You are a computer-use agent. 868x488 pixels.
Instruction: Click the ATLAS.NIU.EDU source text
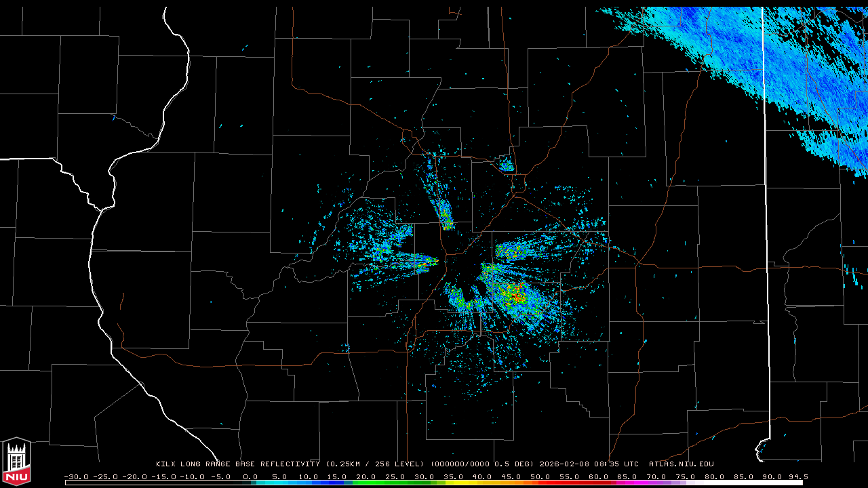(681, 464)
